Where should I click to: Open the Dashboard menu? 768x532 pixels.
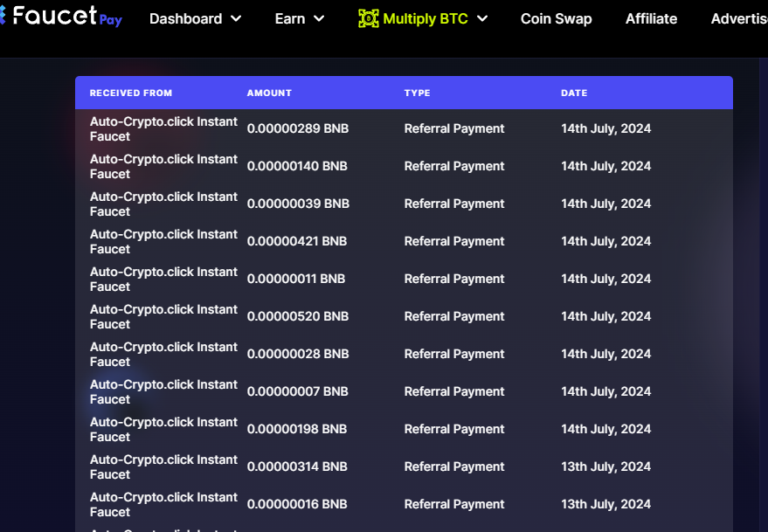(x=195, y=18)
